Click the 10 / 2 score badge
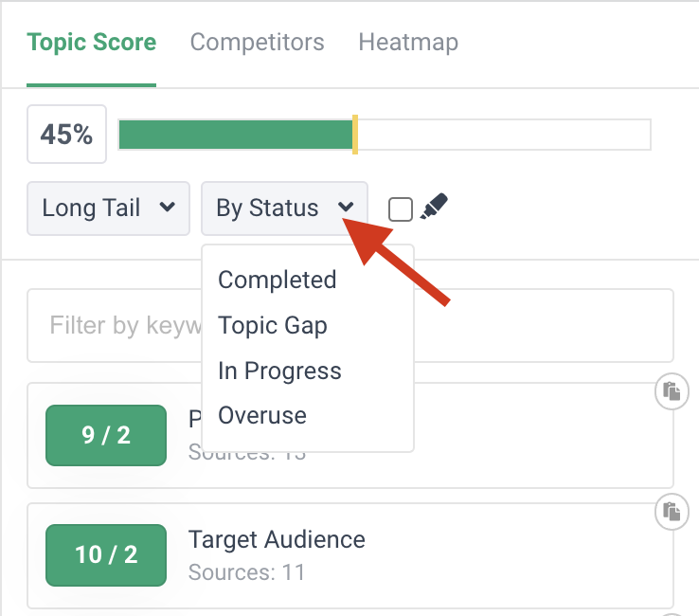Viewport: 699px width, 616px height. click(x=106, y=554)
